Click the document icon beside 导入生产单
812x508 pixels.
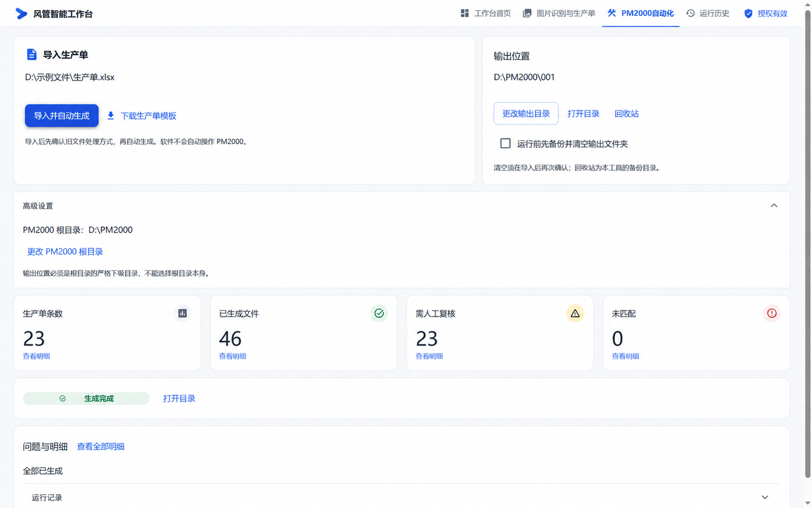click(32, 54)
